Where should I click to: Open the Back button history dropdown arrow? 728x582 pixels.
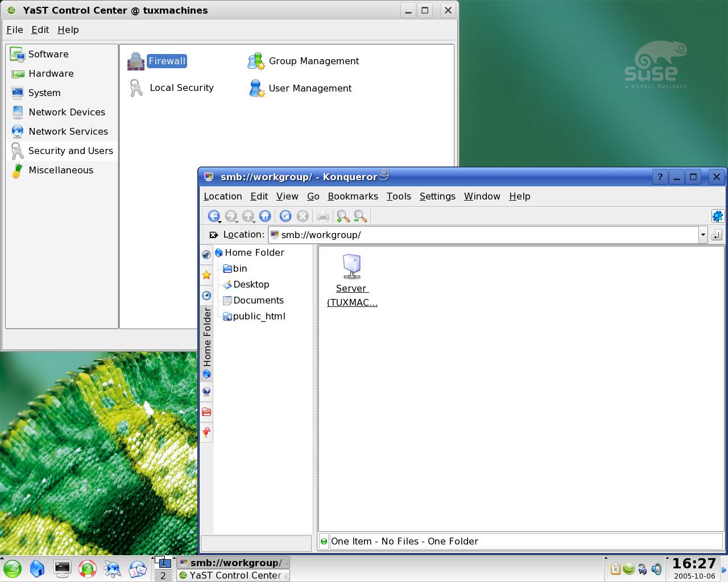(x=220, y=222)
